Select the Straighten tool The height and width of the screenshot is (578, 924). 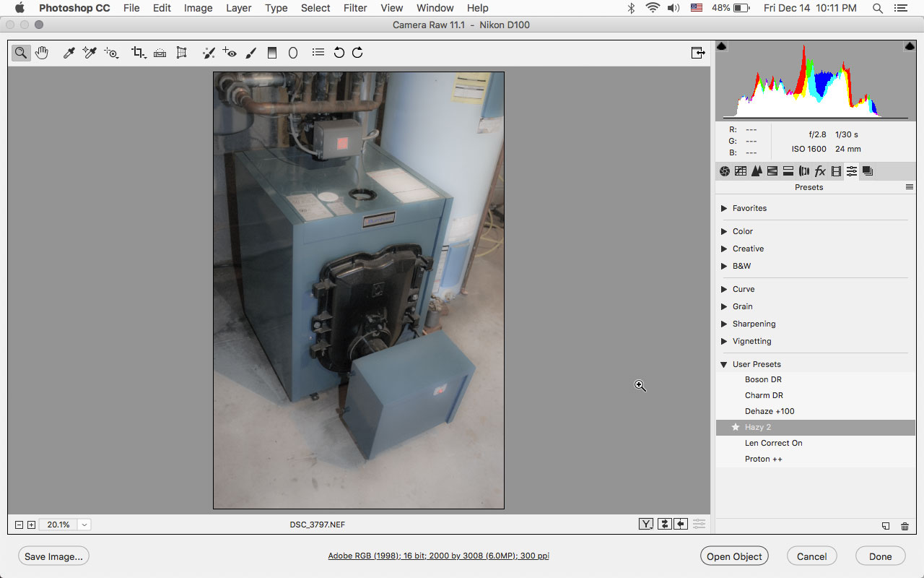(x=160, y=53)
